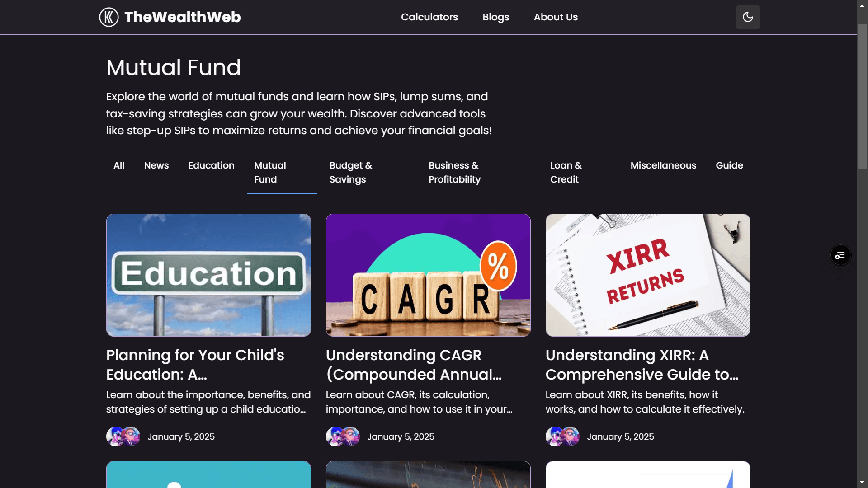Click the TheWealthWeb logo icon
868x488 pixels.
109,17
